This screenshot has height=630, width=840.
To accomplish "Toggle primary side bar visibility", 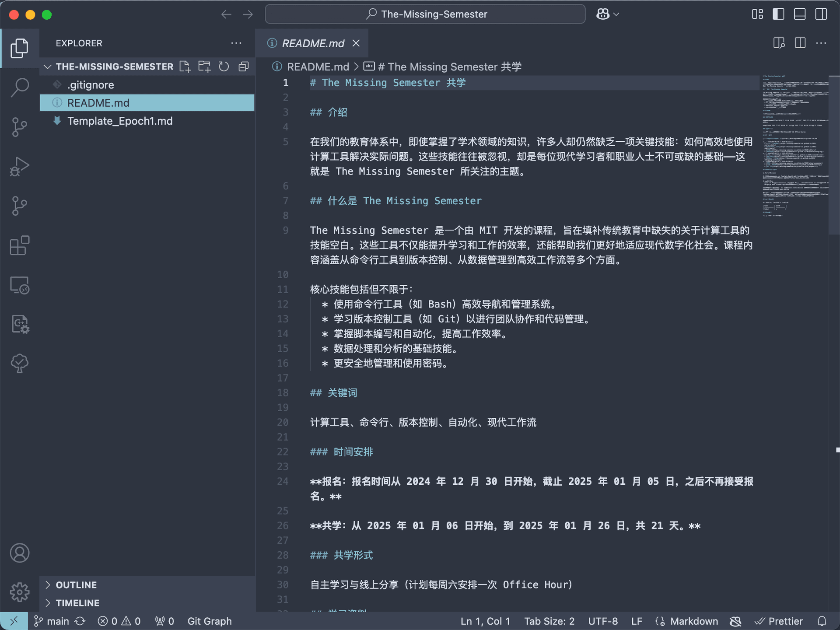I will point(778,14).
